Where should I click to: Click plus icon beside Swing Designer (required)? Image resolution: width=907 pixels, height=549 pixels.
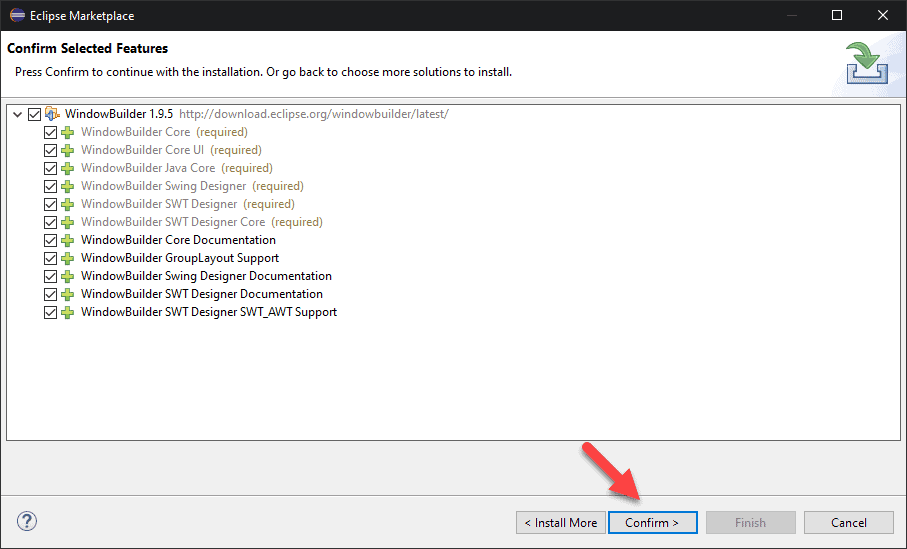click(x=68, y=186)
